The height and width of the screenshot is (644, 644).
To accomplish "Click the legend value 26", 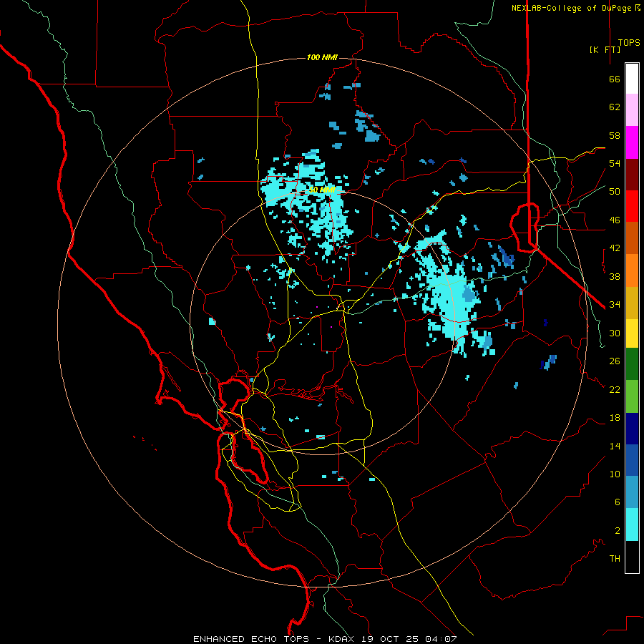I will click(615, 361).
